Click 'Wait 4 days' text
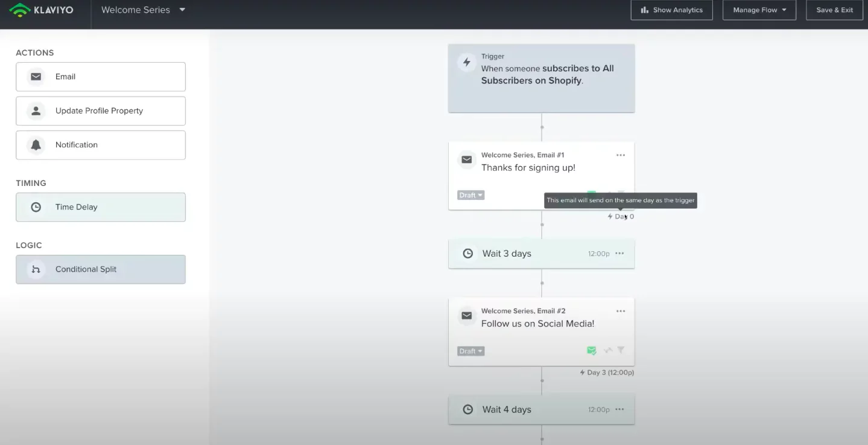This screenshot has height=445, width=868. coord(507,409)
